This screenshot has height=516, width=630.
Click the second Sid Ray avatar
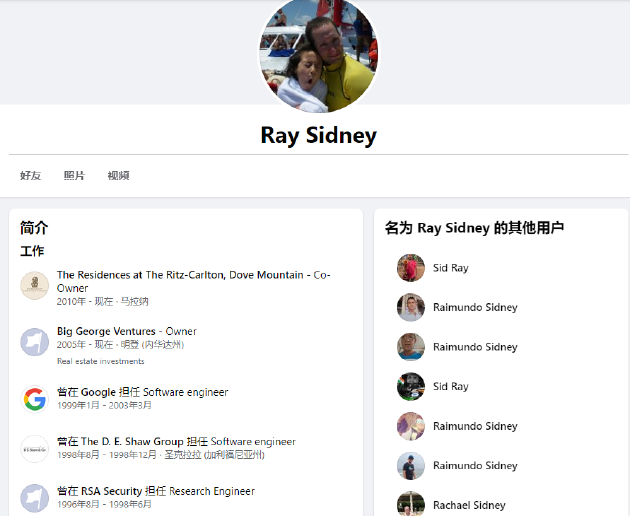coord(411,386)
